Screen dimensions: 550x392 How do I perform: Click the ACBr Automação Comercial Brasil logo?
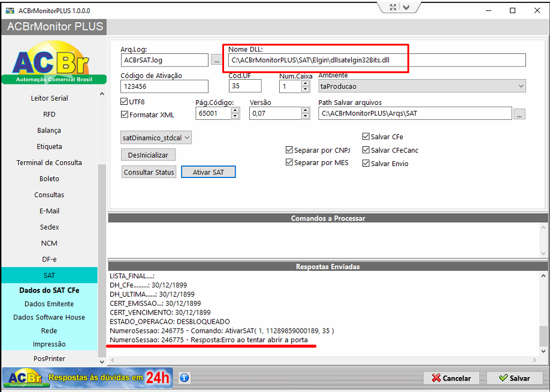(54, 62)
